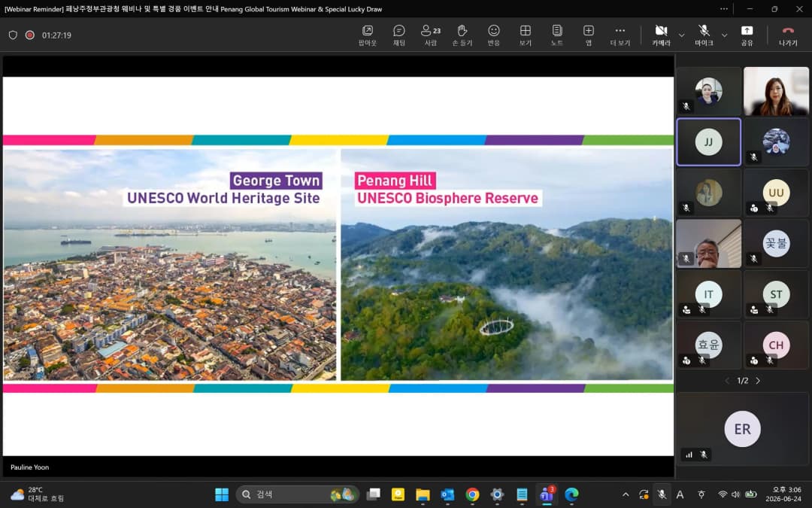Select the ST participant tile
The image size is (812, 508).
[x=776, y=294]
